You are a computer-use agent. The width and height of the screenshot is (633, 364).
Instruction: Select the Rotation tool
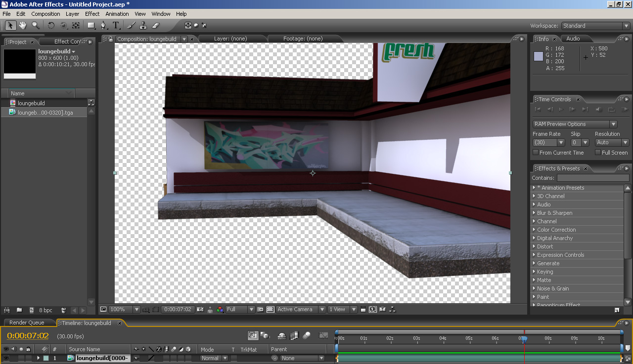51,25
